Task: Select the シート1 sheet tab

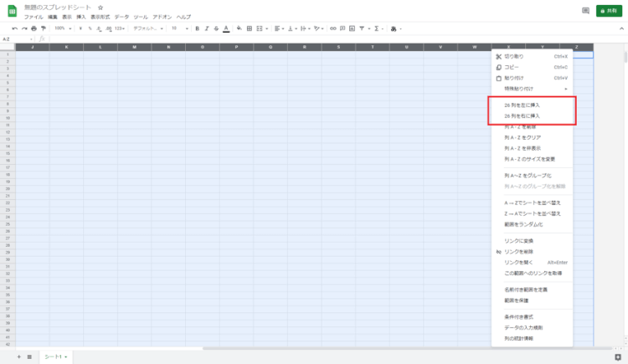Action: (55, 356)
